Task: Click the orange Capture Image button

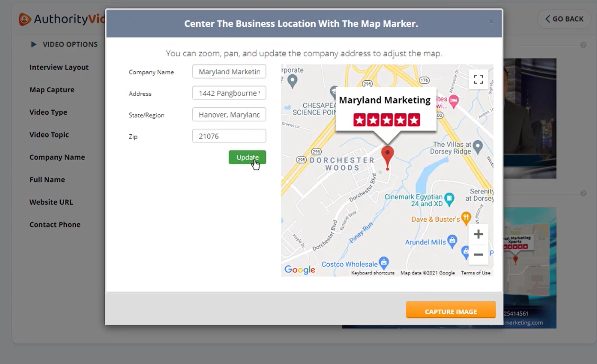Action: tap(451, 311)
